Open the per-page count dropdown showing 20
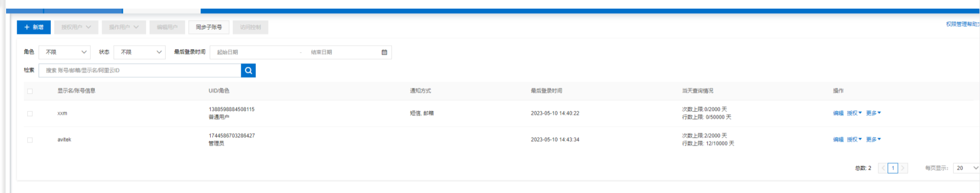Image resolution: width=980 pixels, height=193 pixels. tap(966, 168)
